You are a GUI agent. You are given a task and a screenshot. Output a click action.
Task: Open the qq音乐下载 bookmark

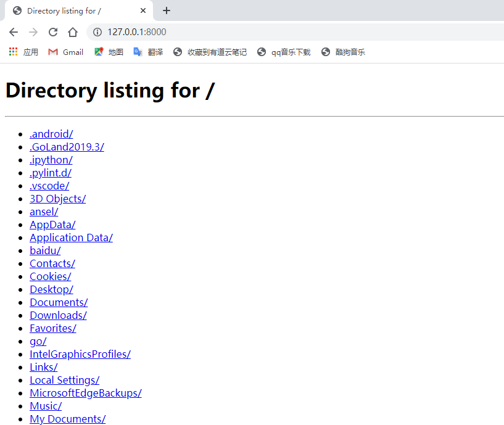(284, 52)
